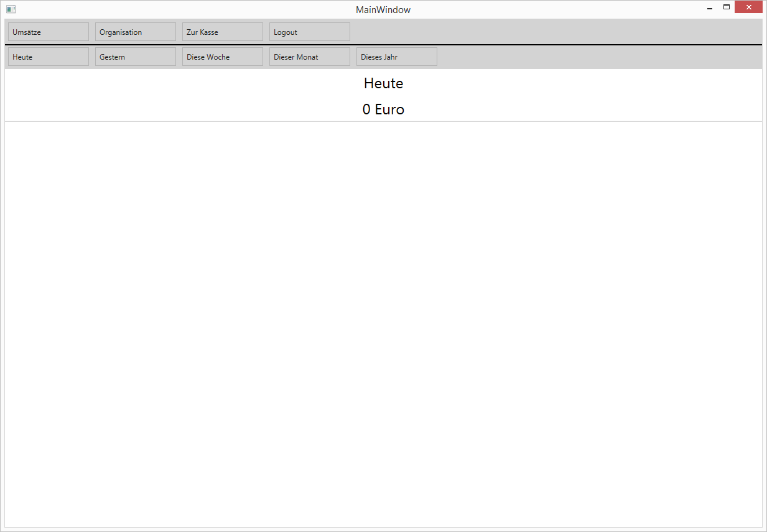Image resolution: width=767 pixels, height=532 pixels.
Task: Click empty filter bar space after Dieses Jahr
Action: pyautogui.click(x=597, y=57)
